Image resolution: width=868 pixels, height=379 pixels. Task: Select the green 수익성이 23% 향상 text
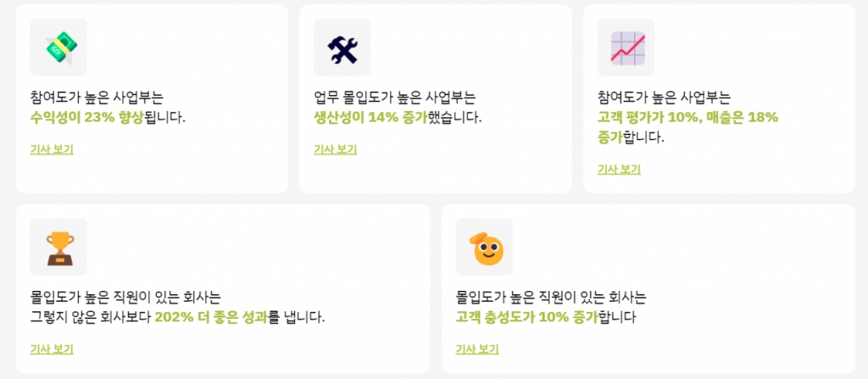[x=87, y=118]
